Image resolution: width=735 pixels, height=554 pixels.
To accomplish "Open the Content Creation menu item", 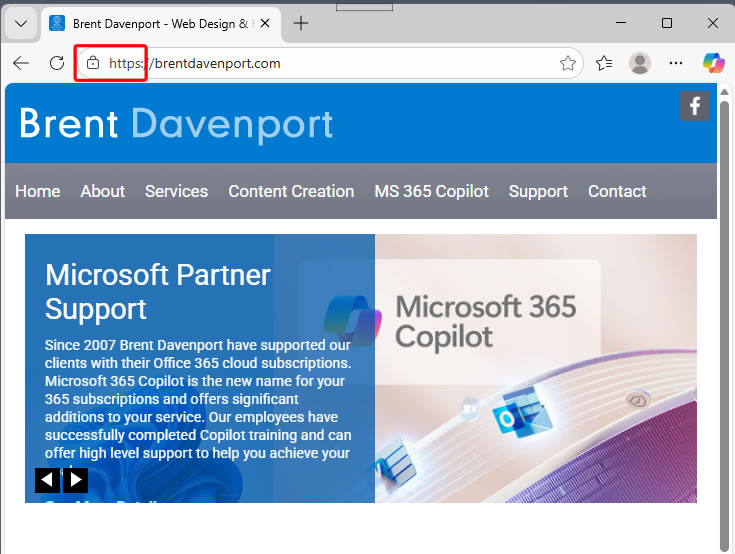I will [x=291, y=191].
